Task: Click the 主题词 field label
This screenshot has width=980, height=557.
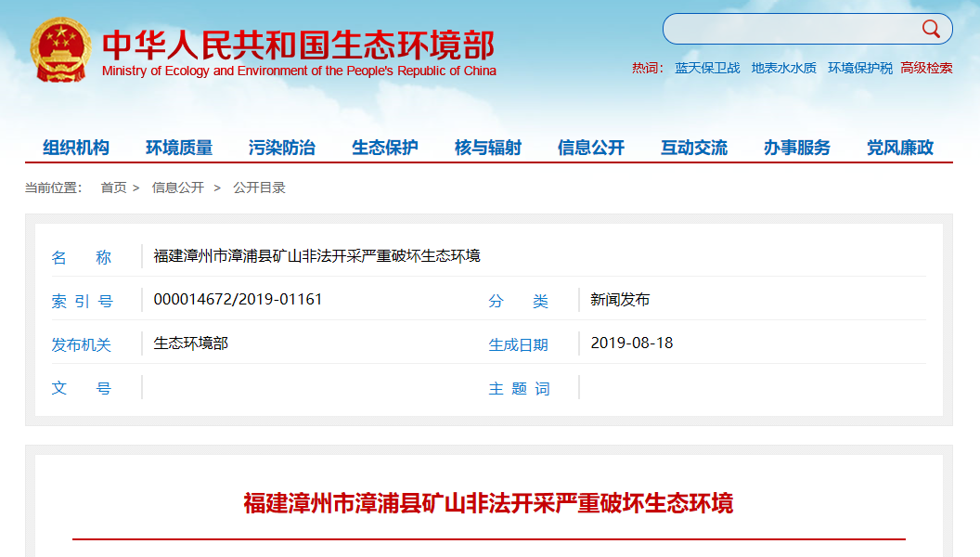Action: click(x=519, y=389)
